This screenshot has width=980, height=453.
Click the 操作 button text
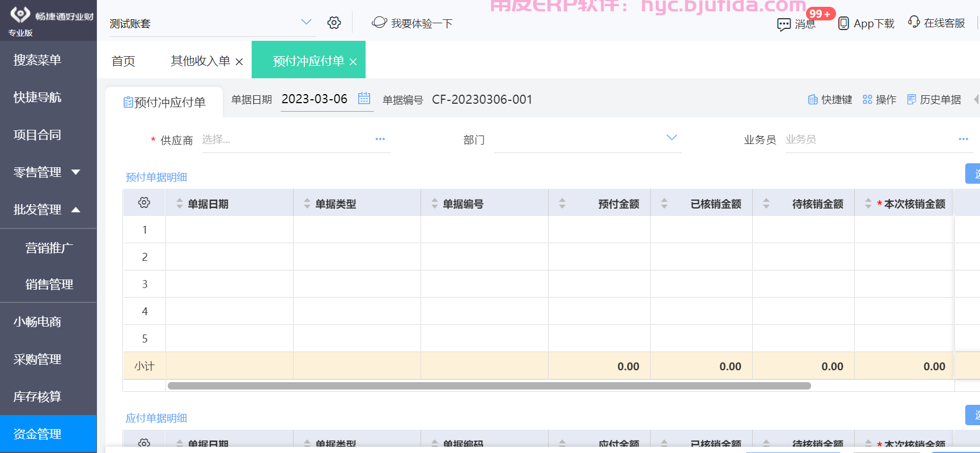pyautogui.click(x=886, y=100)
